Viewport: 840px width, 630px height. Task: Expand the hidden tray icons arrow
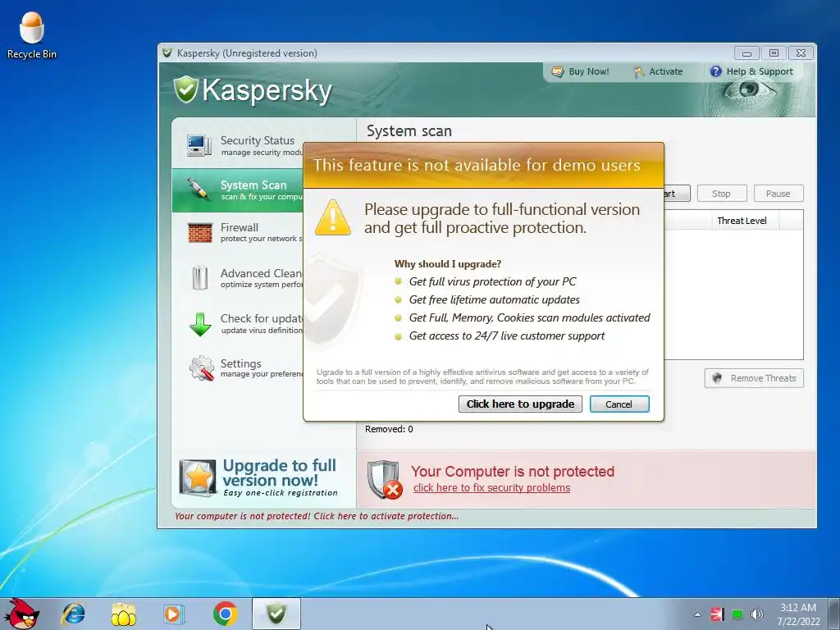point(697,614)
